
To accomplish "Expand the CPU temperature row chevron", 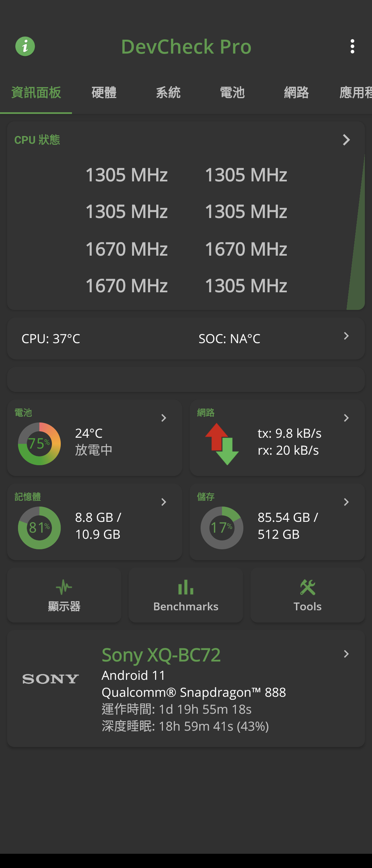I will coord(346,336).
